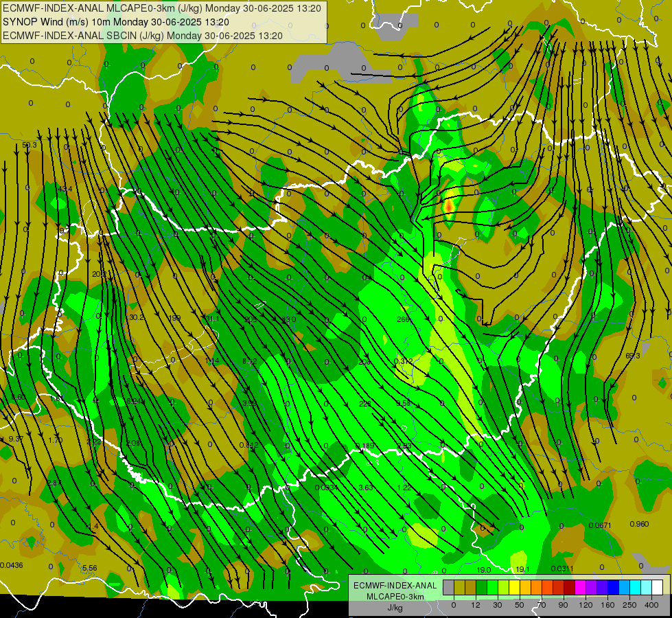Click the 69.3 station value
The image size is (672, 618).
point(633,356)
